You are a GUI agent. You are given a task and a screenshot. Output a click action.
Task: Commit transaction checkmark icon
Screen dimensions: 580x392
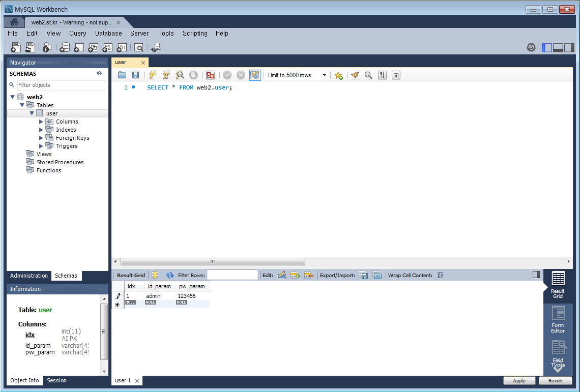[227, 75]
